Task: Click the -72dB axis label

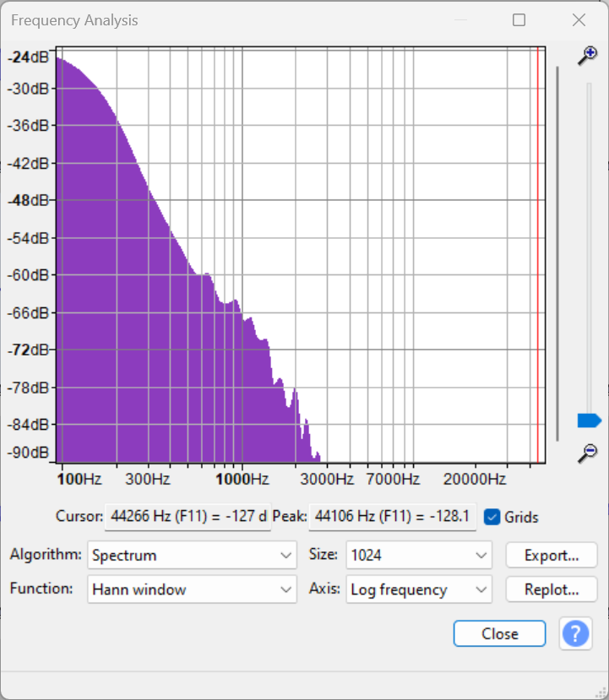Action: click(28, 349)
